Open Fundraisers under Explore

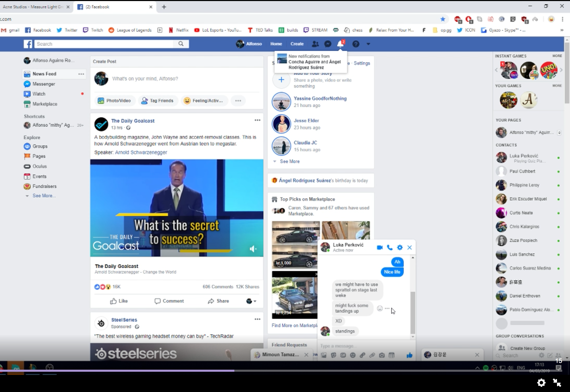pyautogui.click(x=44, y=186)
